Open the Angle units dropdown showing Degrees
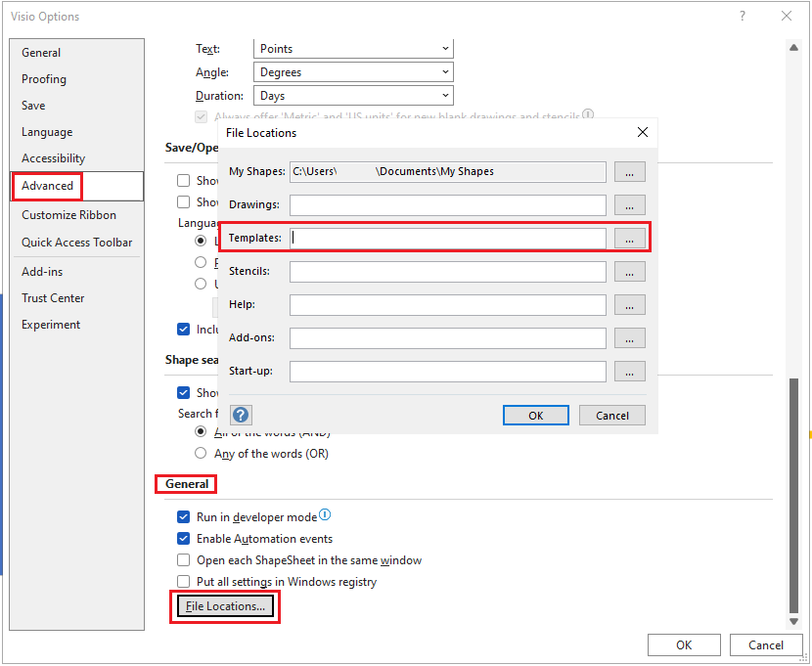 354,72
